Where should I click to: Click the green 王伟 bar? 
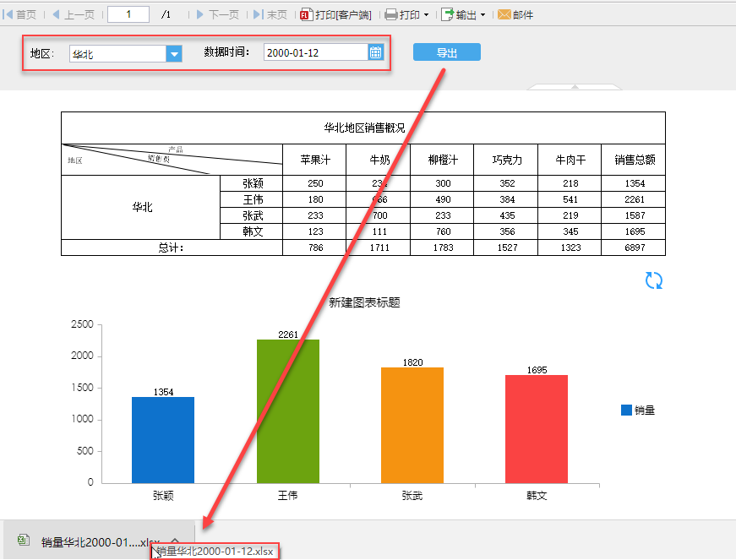(x=288, y=411)
